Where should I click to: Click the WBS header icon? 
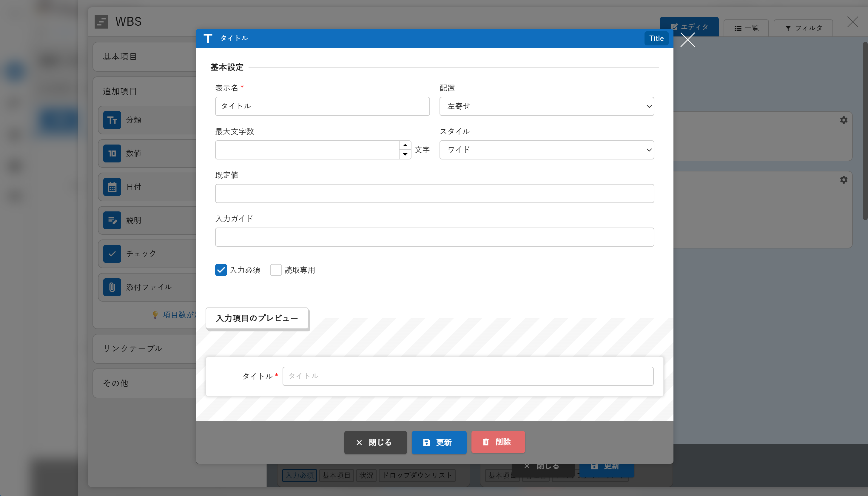tap(101, 22)
